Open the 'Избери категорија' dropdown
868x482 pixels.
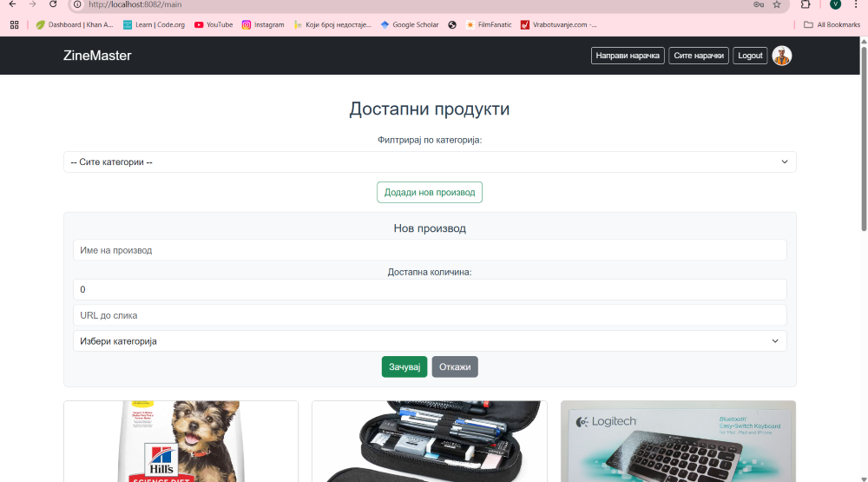(430, 341)
